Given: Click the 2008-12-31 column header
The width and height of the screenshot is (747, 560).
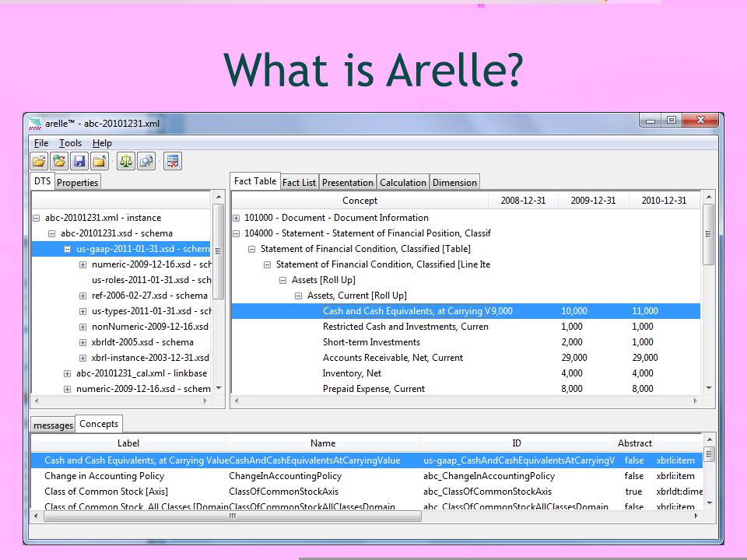Looking at the screenshot, I should coord(523,201).
